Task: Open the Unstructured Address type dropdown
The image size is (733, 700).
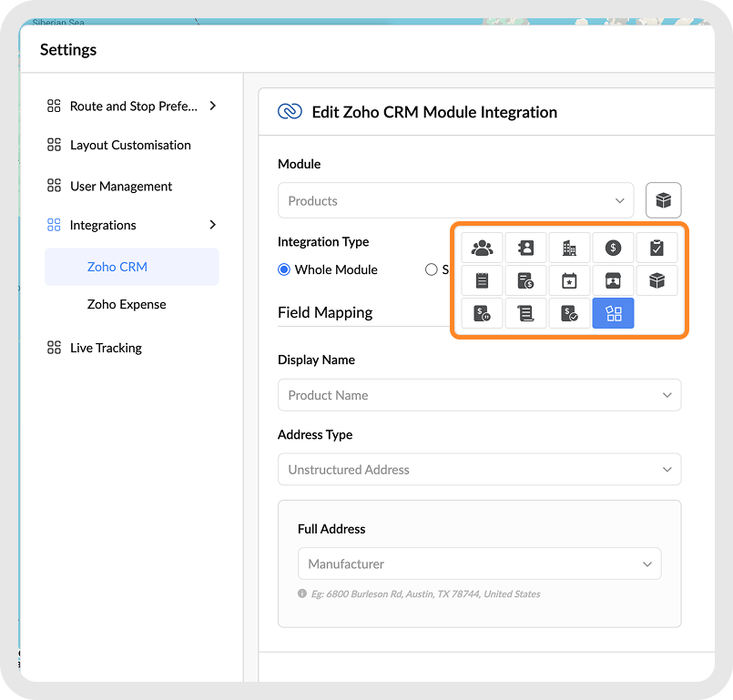Action: 479,469
